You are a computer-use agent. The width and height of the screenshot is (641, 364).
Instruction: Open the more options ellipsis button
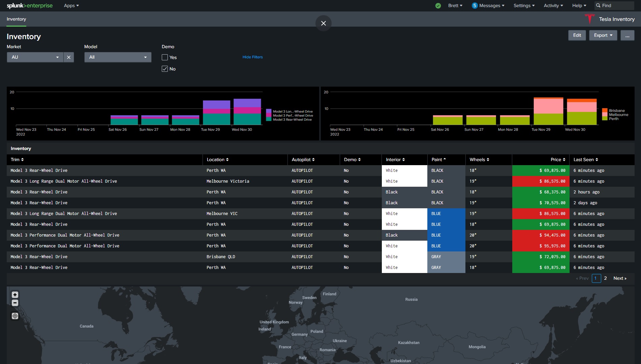[627, 35]
